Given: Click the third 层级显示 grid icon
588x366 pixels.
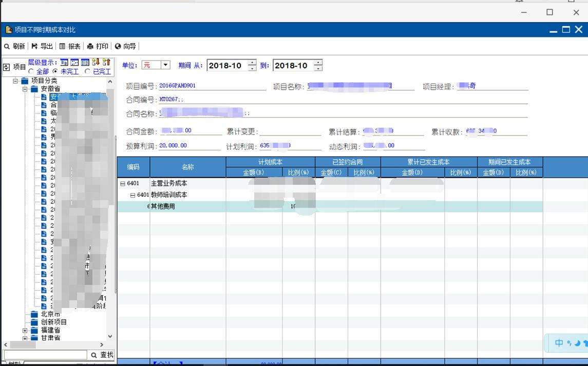Looking at the screenshot, I should (85, 63).
